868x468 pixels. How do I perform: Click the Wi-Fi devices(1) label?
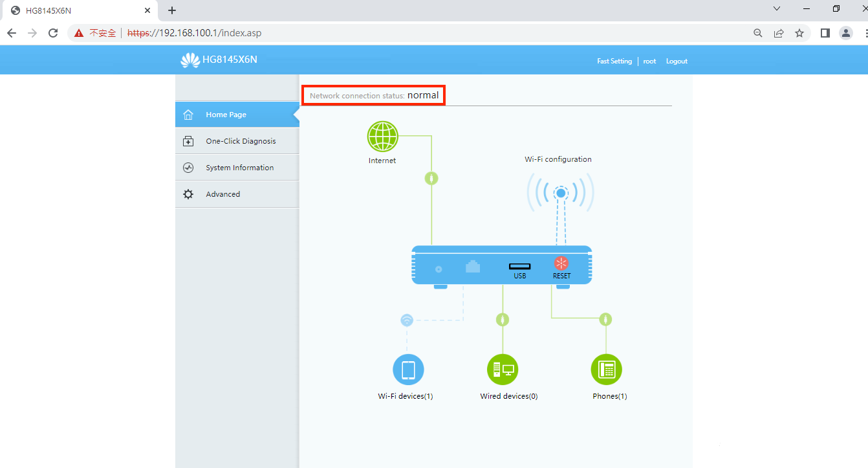coord(406,396)
